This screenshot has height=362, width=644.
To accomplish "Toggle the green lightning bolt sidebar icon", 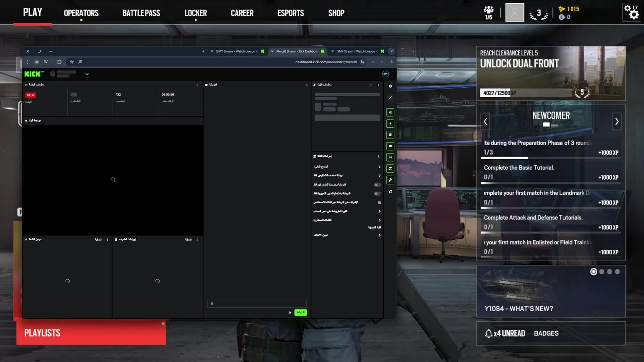I will 390,123.
